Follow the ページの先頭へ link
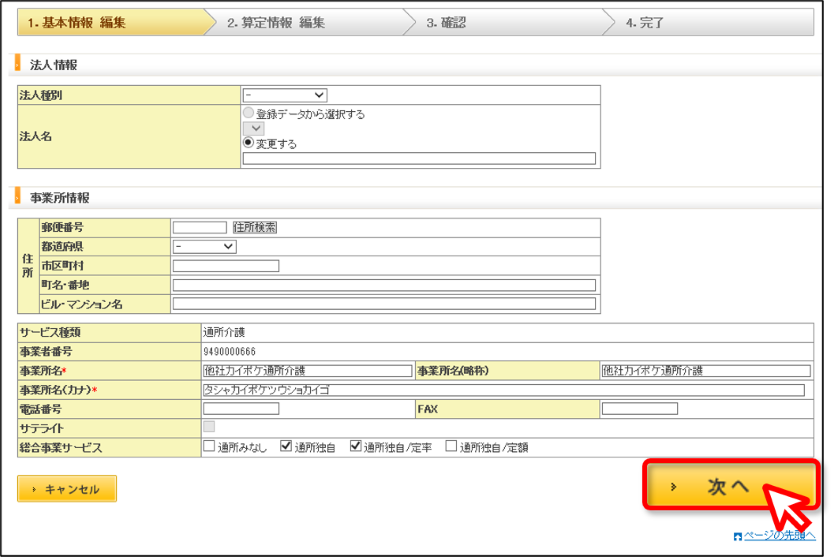 point(779,535)
